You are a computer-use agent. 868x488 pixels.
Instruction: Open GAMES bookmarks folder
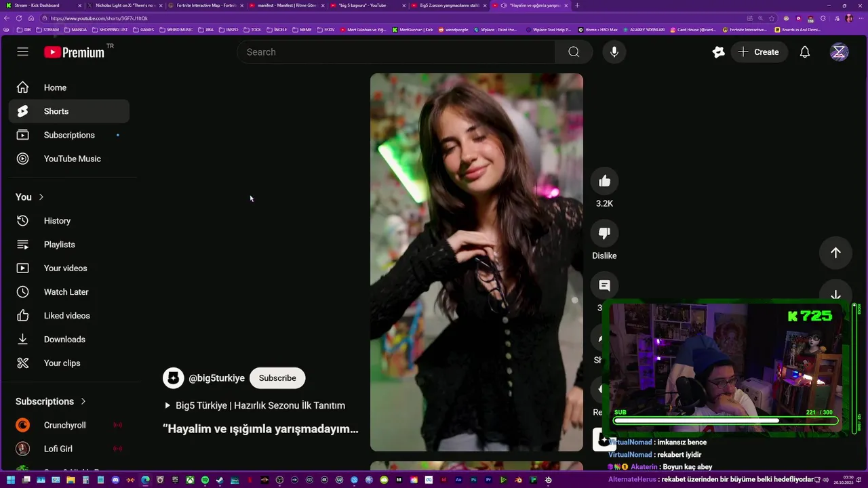point(143,30)
